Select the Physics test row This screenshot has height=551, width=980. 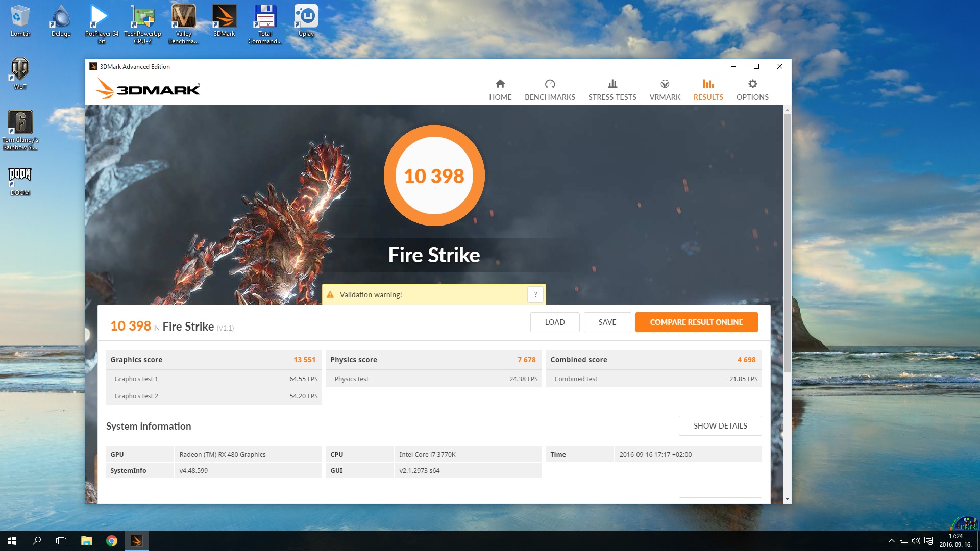pyautogui.click(x=434, y=379)
